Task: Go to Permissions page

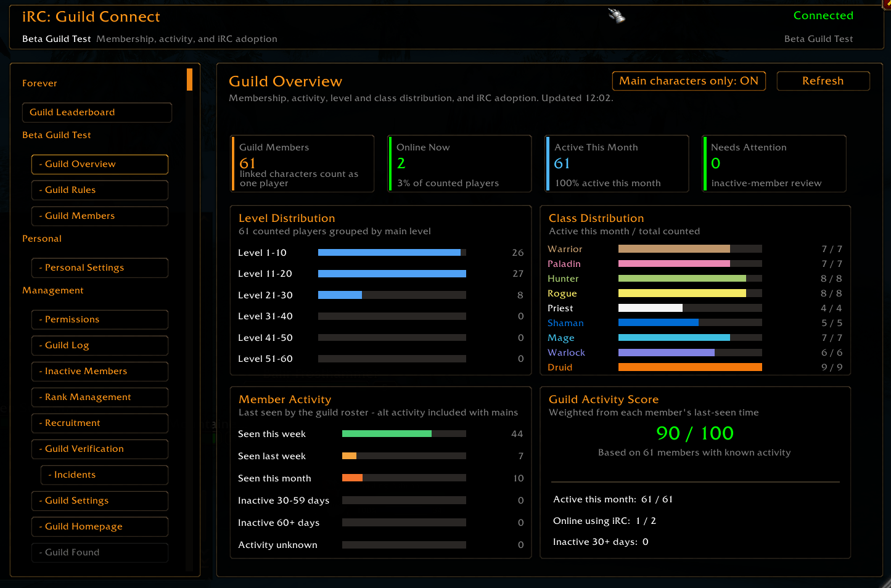Action: pos(100,319)
